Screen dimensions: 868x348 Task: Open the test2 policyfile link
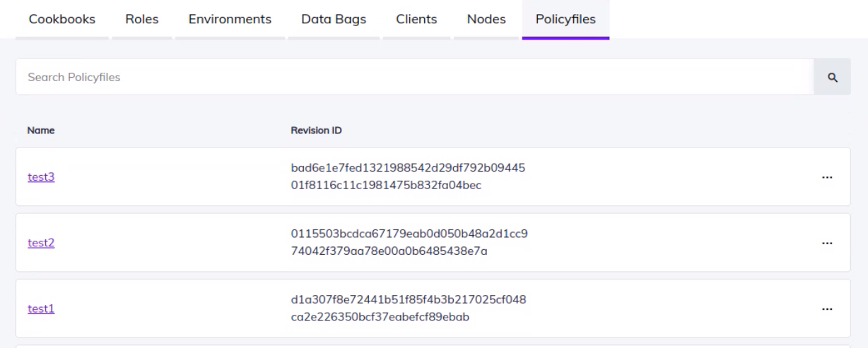[41, 243]
